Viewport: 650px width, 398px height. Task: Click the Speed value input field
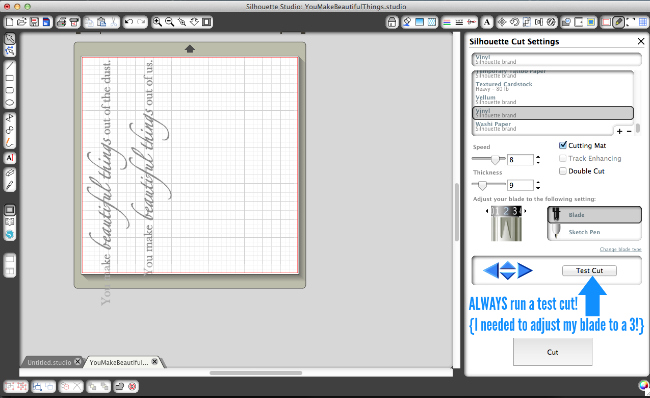520,160
